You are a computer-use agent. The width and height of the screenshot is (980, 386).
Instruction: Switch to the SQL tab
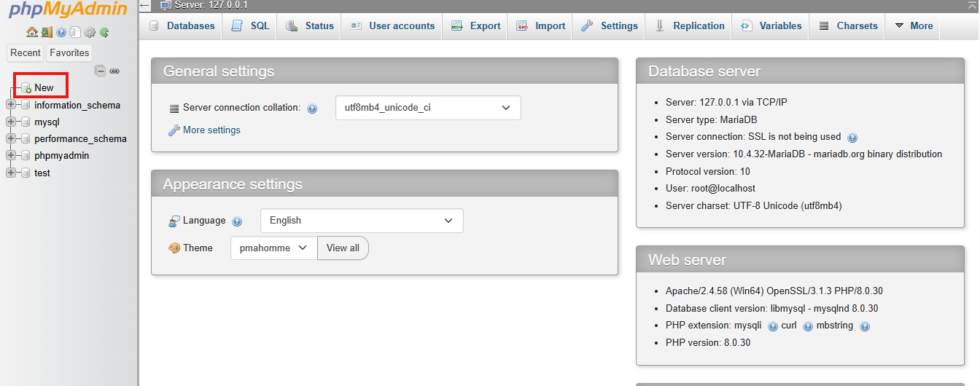(x=250, y=25)
